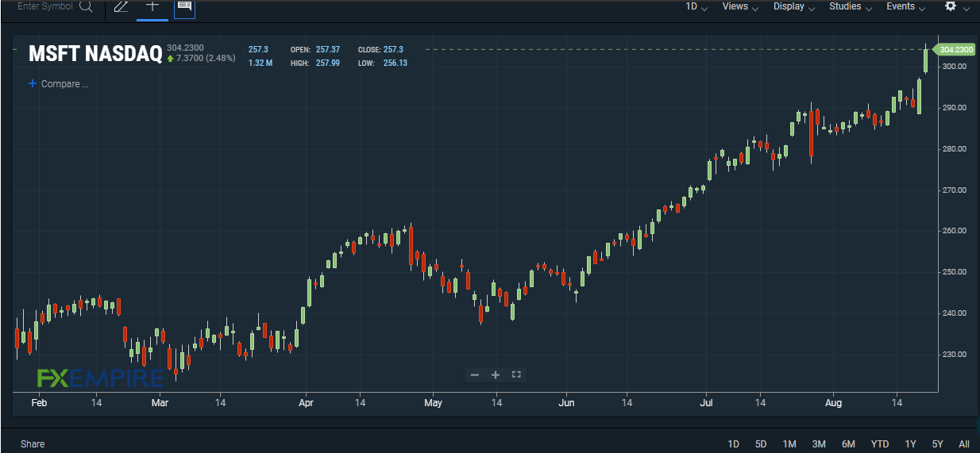Open the Events dropdown
Screen dimensions: 980x453
tap(906, 6)
